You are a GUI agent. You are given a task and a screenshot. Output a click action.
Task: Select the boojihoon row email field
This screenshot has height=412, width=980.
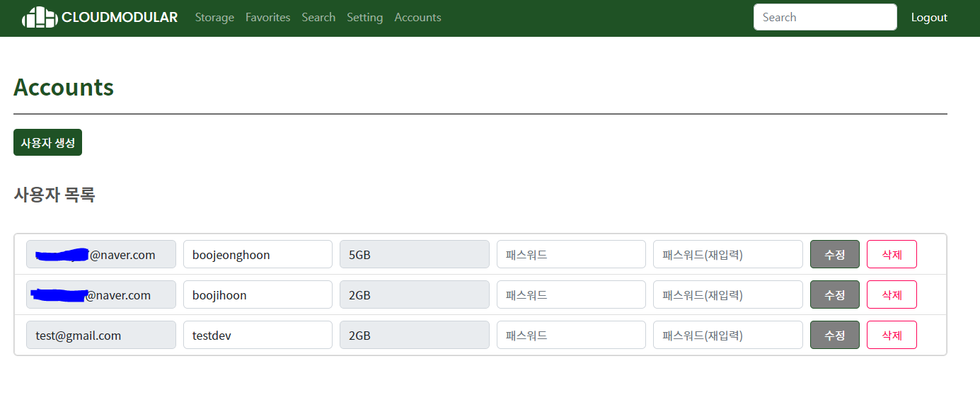tap(101, 294)
